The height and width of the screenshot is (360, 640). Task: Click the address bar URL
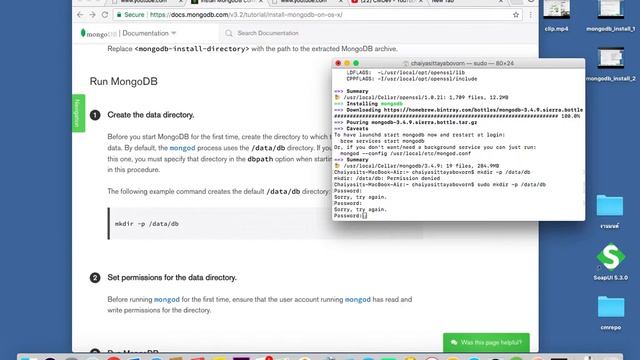pos(246,15)
